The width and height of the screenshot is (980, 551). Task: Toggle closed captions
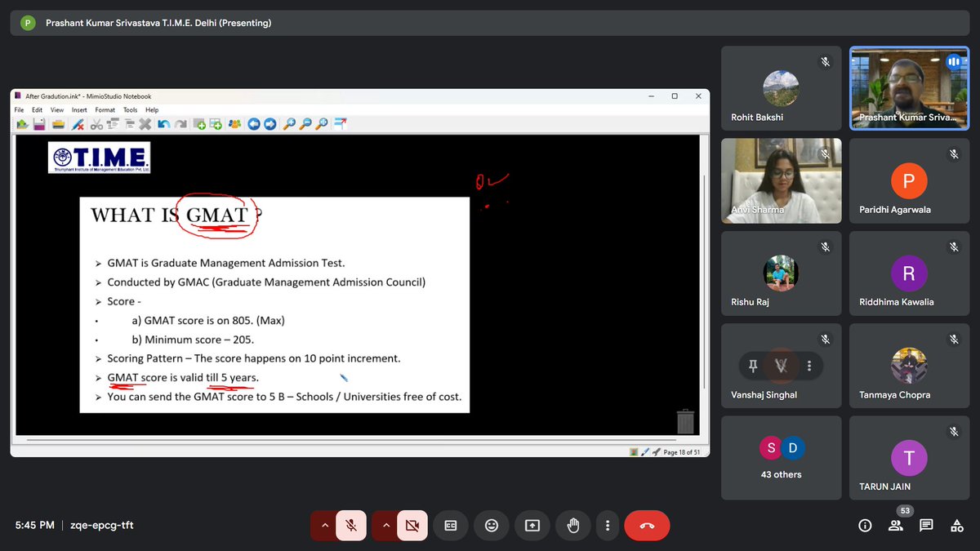click(x=450, y=526)
